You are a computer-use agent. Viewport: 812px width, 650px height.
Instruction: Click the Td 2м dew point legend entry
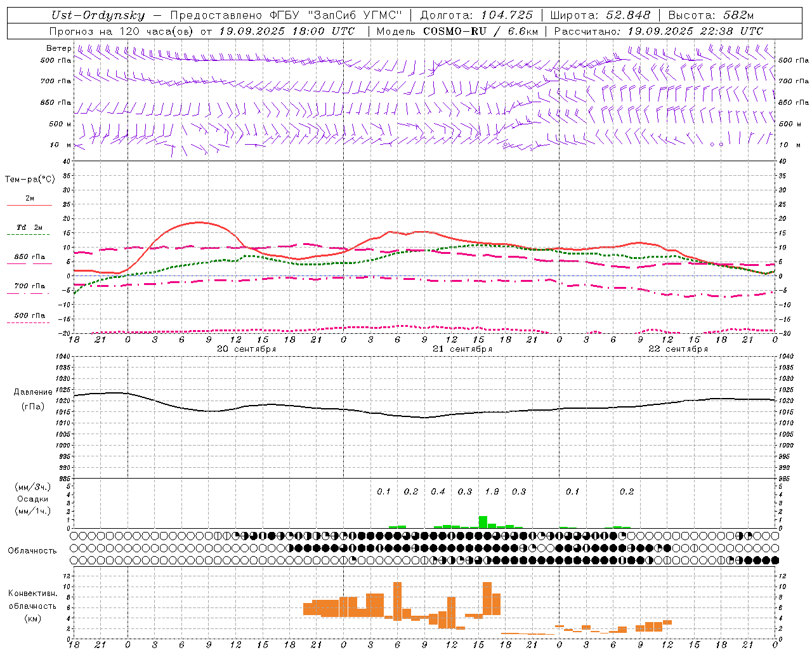pyautogui.click(x=29, y=227)
